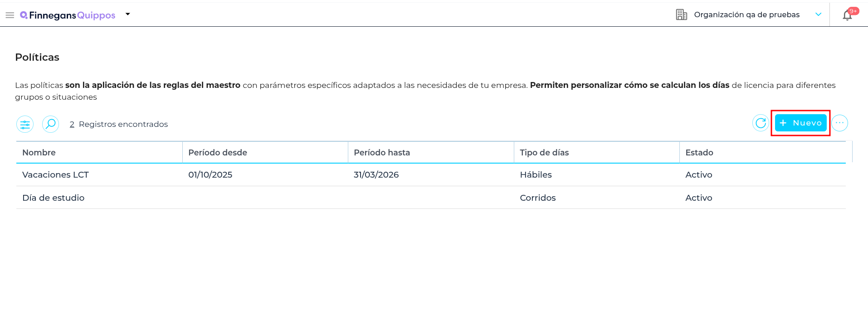Click the 2 Registros encontrados count

[x=119, y=124]
